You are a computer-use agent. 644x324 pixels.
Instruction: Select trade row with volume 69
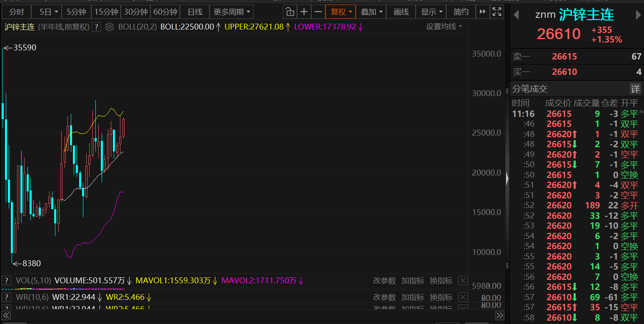(x=577, y=297)
